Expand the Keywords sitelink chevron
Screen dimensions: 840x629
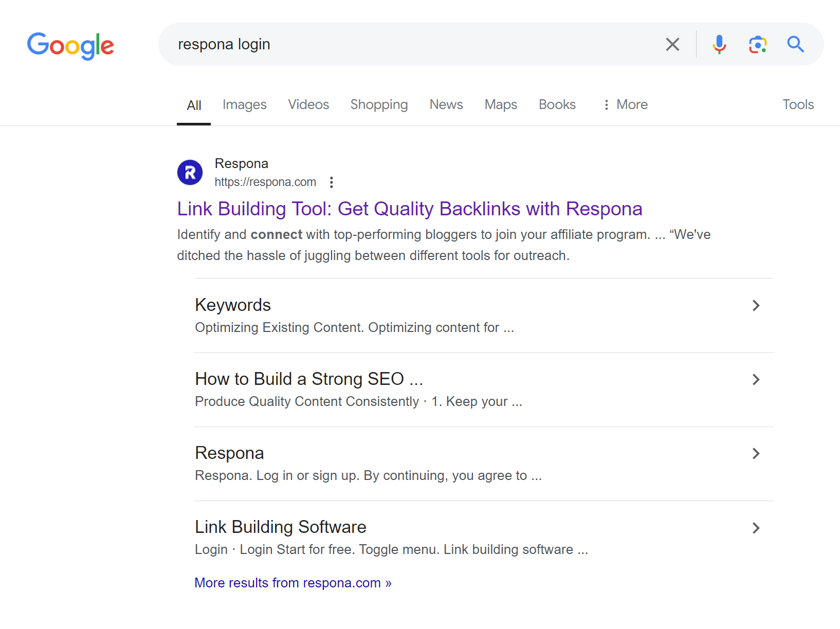pos(756,305)
